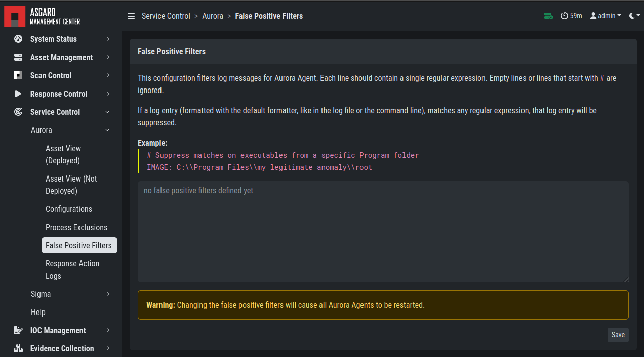Click the System Status menu label
Image resolution: width=644 pixels, height=357 pixels.
(x=54, y=39)
